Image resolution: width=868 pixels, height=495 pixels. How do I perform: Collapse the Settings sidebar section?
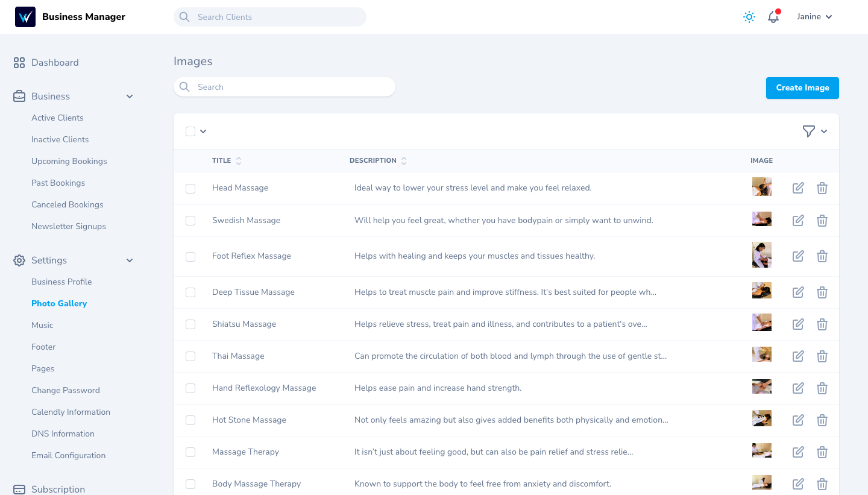(130, 260)
